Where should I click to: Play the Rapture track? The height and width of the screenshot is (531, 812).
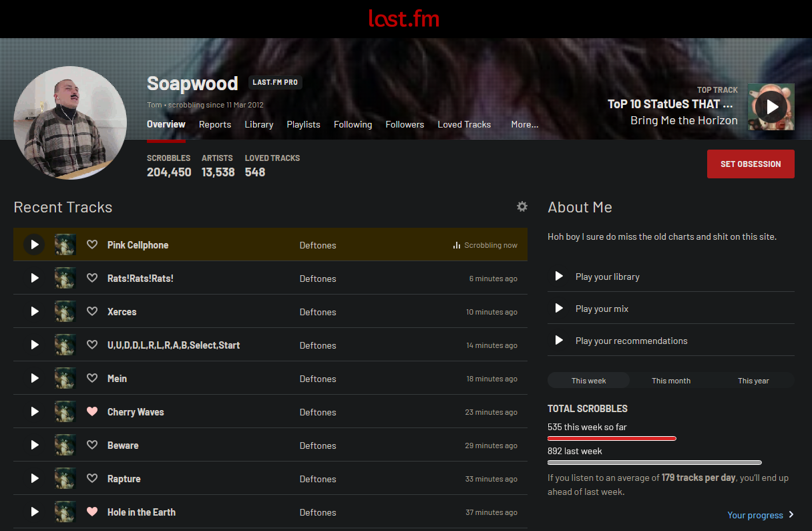point(35,479)
